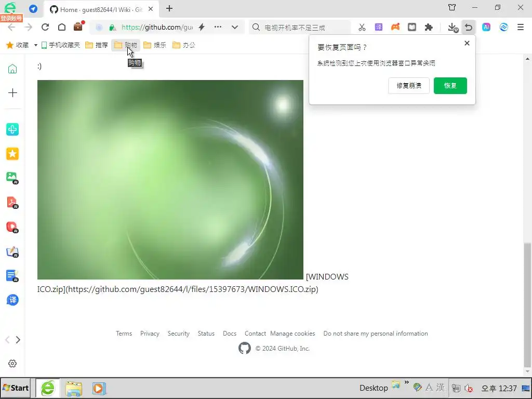This screenshot has width=532, height=399.
Task: Click the skin shirt icon in title bar
Action: point(452,7)
